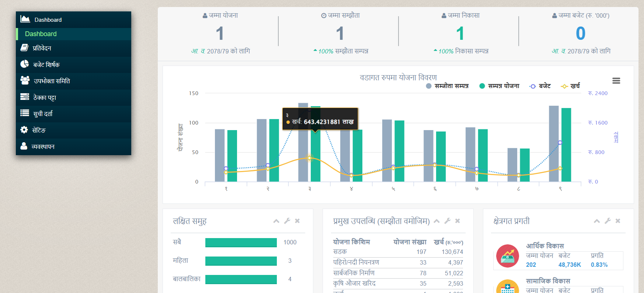Screen dimensions: 644x293
Task: Open the उपभोक्ता समिति sidebar item
Action: click(x=52, y=81)
